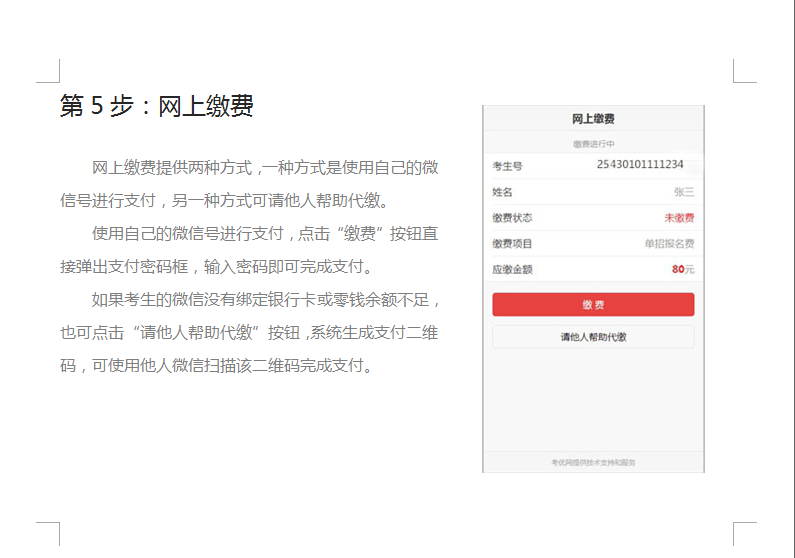Click the 缴费状态 row label
The image size is (795, 558).
511,218
